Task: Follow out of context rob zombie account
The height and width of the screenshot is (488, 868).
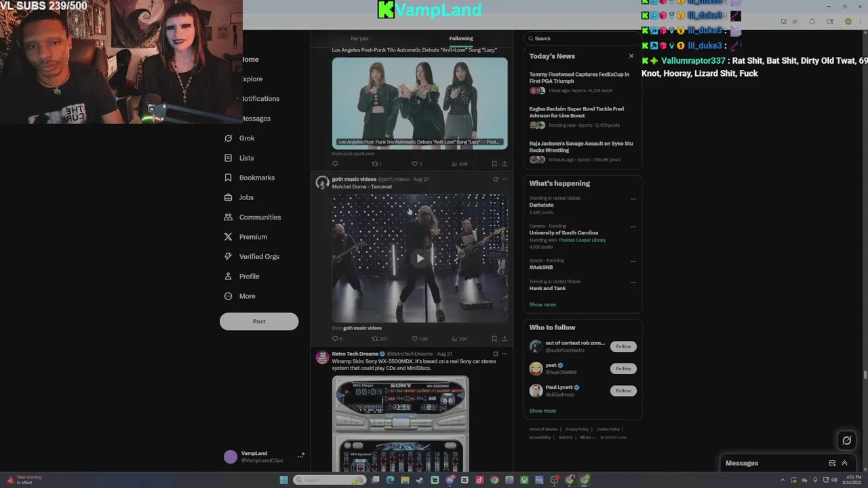Action: (x=623, y=346)
